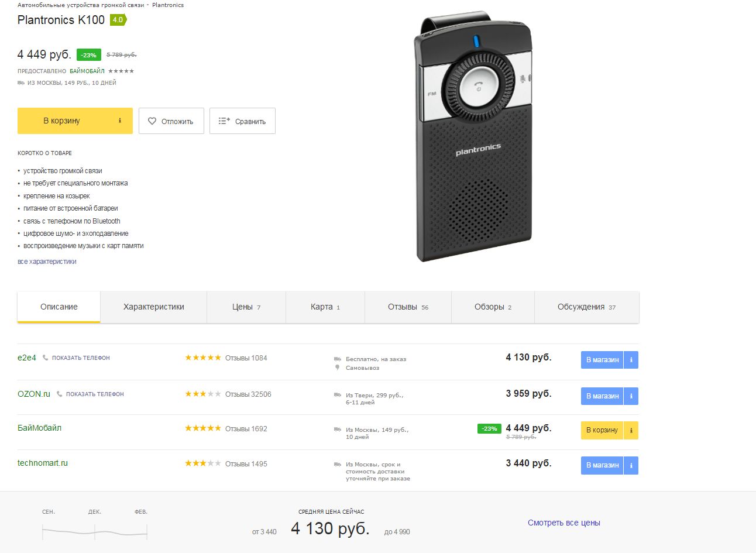Click the heart icon in the Отложить button
Image resolution: width=756 pixels, height=553 pixels.
pyautogui.click(x=152, y=121)
